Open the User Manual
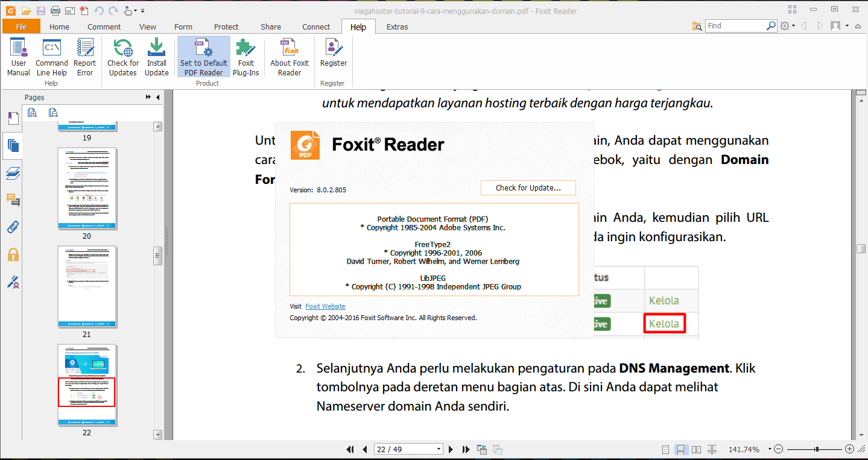This screenshot has width=868, height=460. click(x=19, y=57)
